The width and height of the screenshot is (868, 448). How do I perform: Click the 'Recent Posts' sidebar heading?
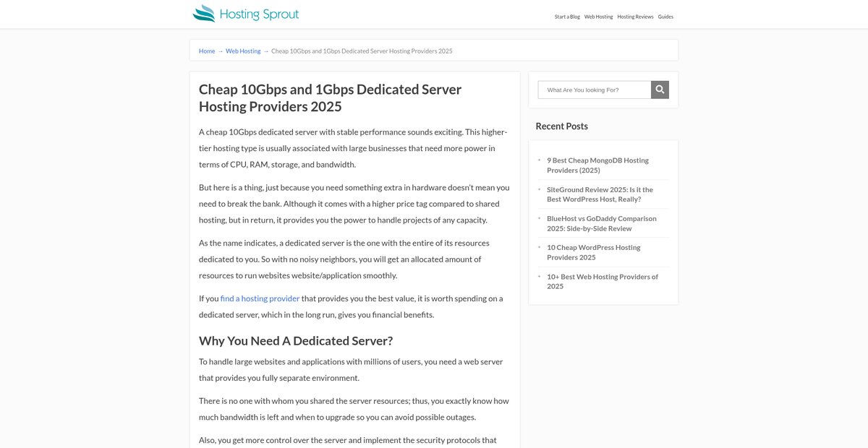[x=561, y=126]
